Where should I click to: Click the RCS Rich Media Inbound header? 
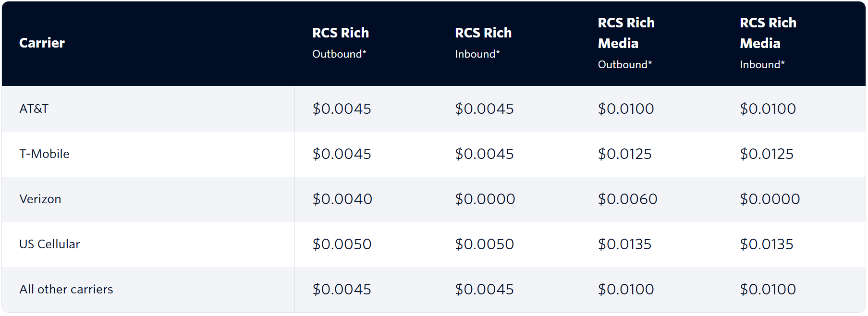pyautogui.click(x=768, y=43)
